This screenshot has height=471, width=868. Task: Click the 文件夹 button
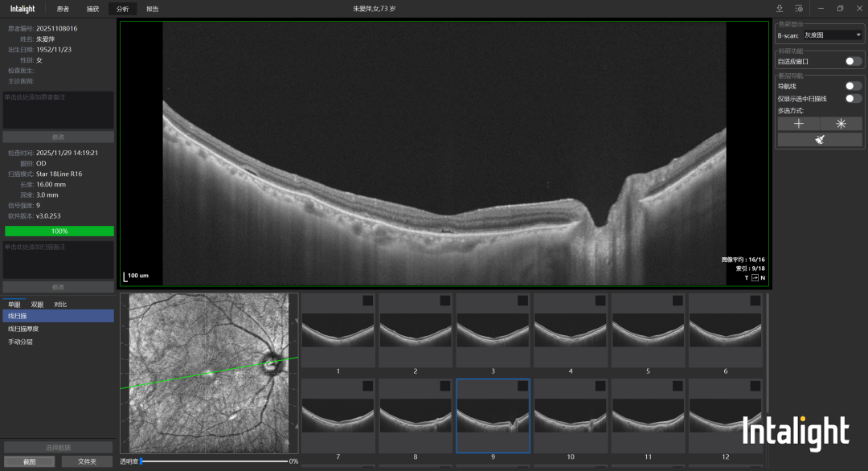[87, 461]
